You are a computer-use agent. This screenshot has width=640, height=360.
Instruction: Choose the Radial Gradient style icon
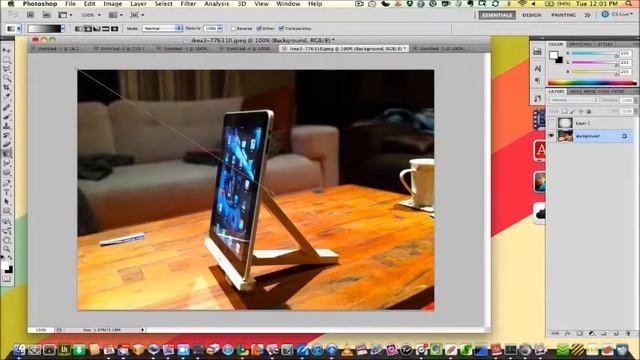pos(88,29)
